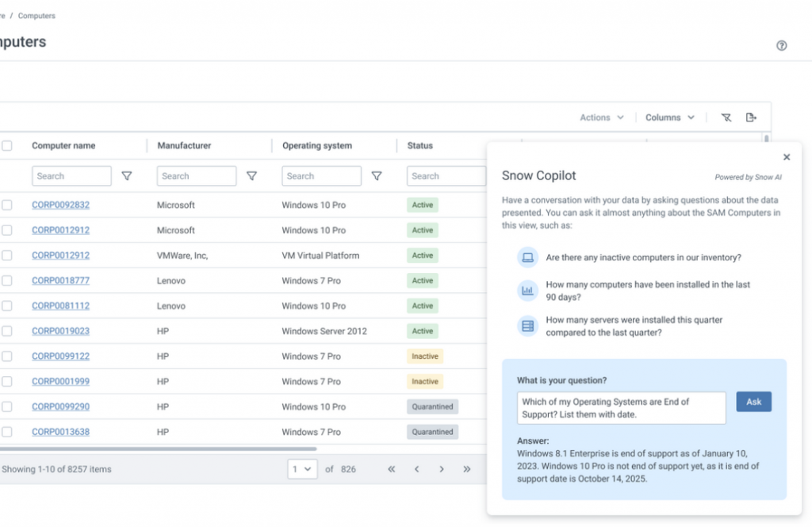Image resolution: width=812 pixels, height=527 pixels.
Task: Open the help icon in the page header
Action: point(781,45)
